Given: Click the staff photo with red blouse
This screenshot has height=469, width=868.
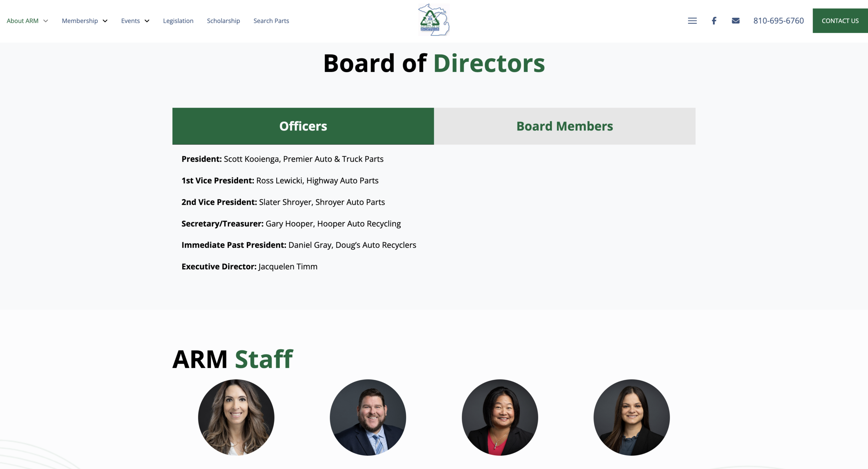Looking at the screenshot, I should click(499, 417).
